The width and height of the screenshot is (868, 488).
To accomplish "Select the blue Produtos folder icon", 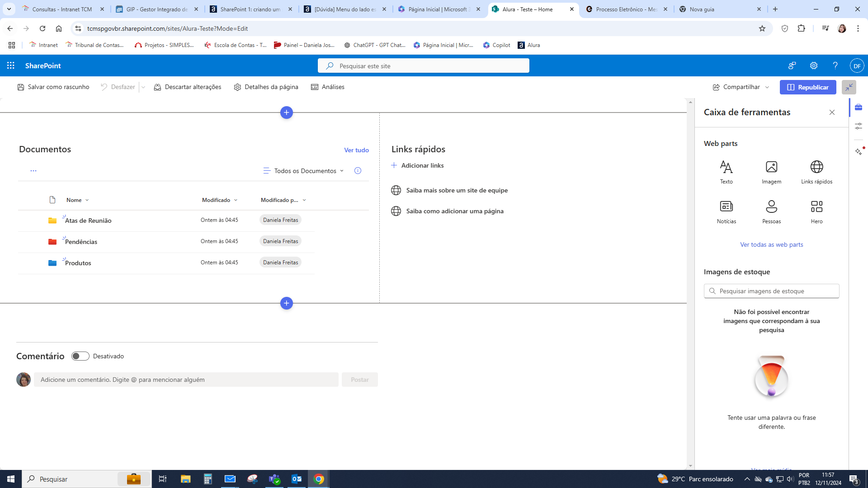I will coord(52,263).
